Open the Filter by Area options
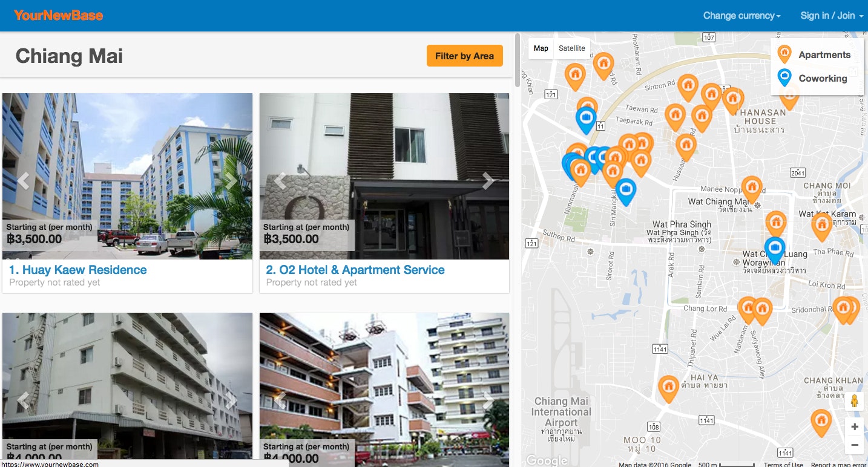The height and width of the screenshot is (467, 868). tap(465, 56)
